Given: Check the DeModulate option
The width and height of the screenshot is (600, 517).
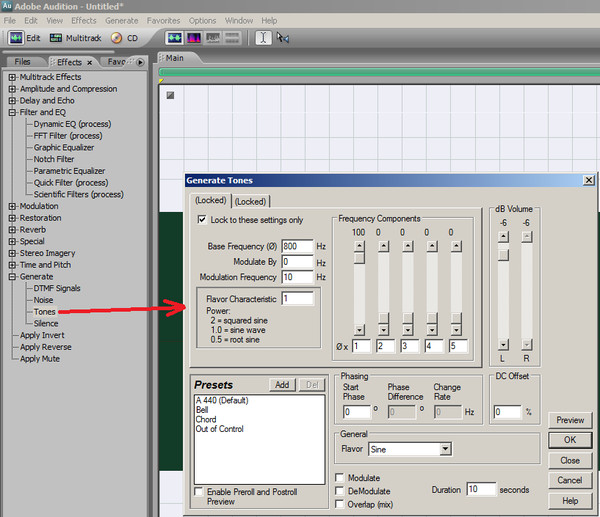Looking at the screenshot, I should pos(339,491).
